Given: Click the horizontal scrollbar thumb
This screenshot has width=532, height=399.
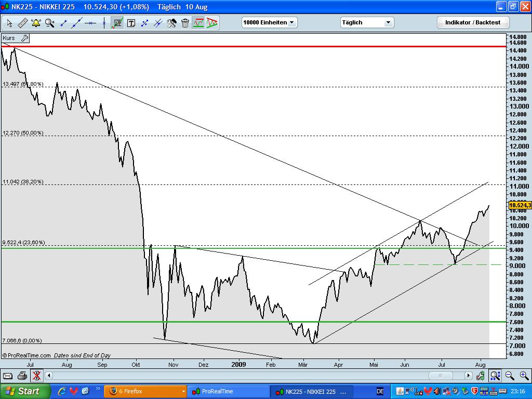Looking at the screenshot, I should click(441, 376).
